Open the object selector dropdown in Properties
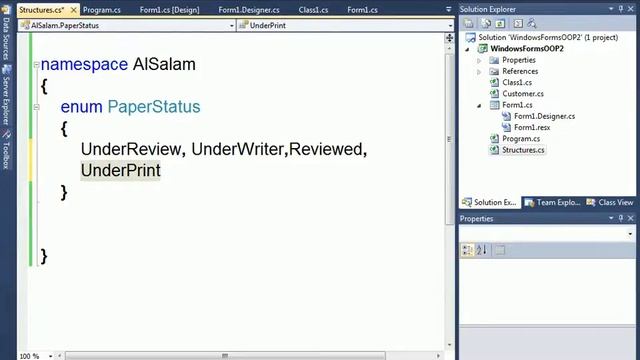640x360 pixels. (630, 234)
